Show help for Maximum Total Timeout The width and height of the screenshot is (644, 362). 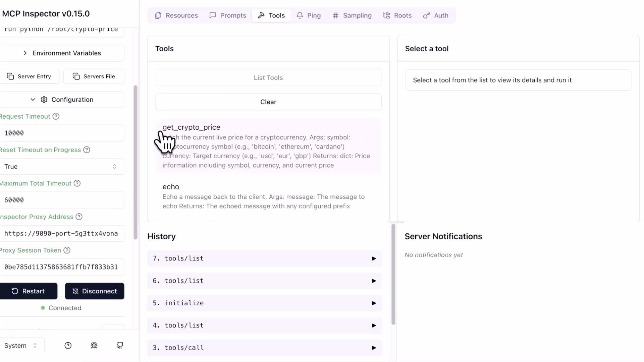tap(77, 183)
